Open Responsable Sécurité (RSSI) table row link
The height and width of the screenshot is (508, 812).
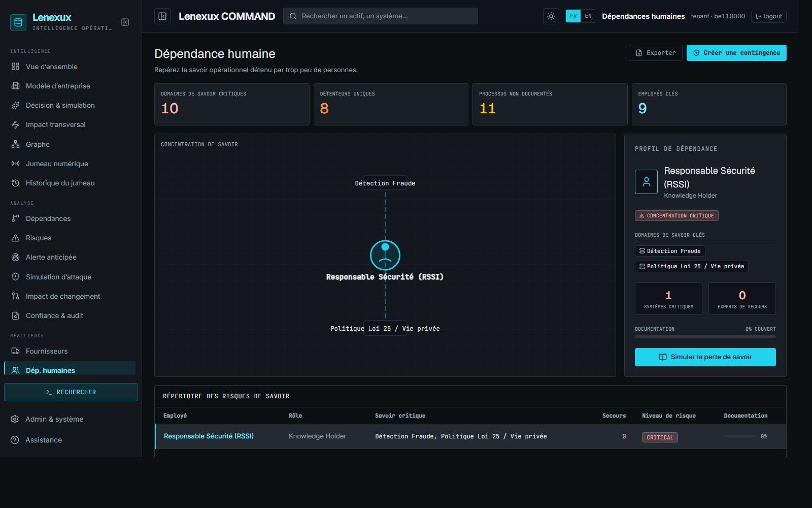pyautogui.click(x=209, y=436)
